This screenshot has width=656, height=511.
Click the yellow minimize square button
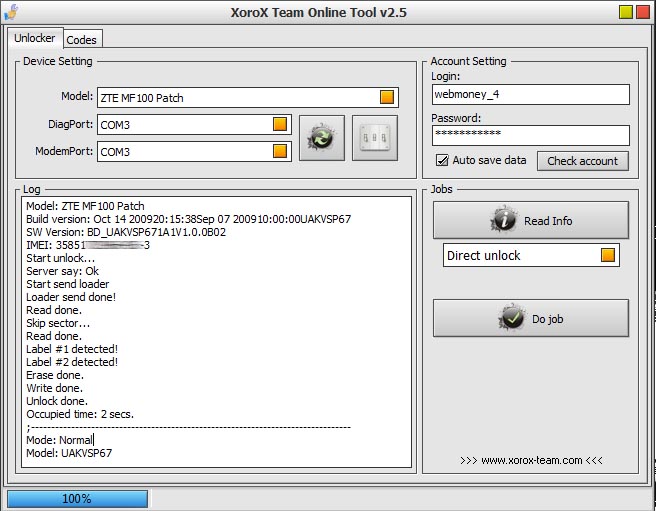pyautogui.click(x=626, y=12)
